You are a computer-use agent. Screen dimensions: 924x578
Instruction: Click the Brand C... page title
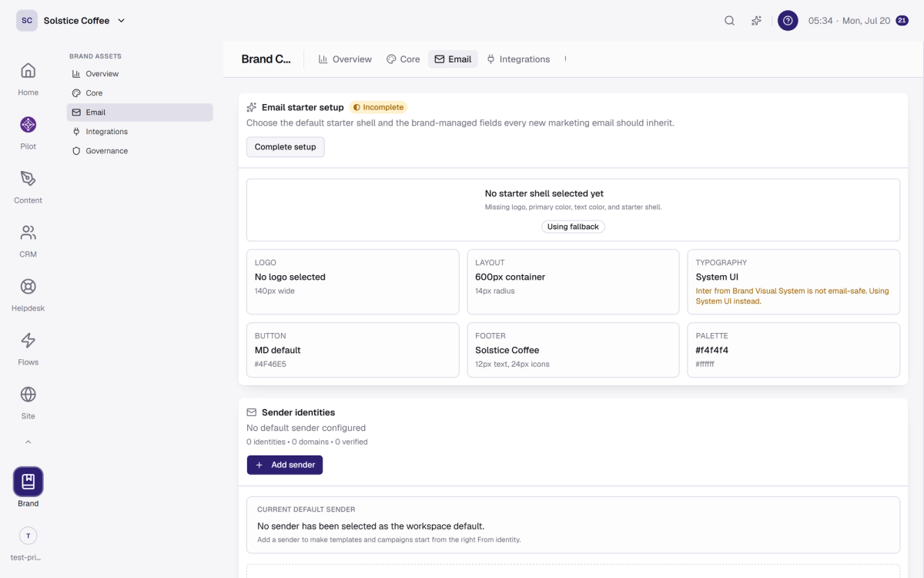pos(266,59)
